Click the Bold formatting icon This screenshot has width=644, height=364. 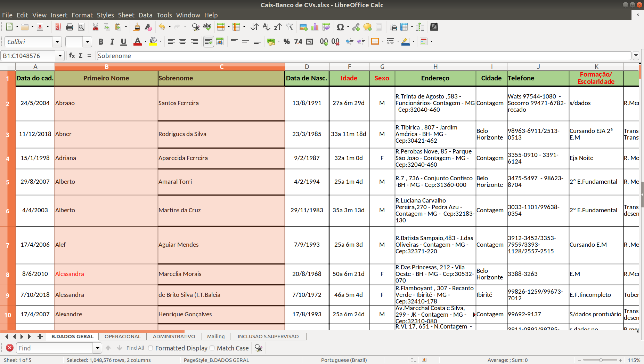(x=101, y=42)
